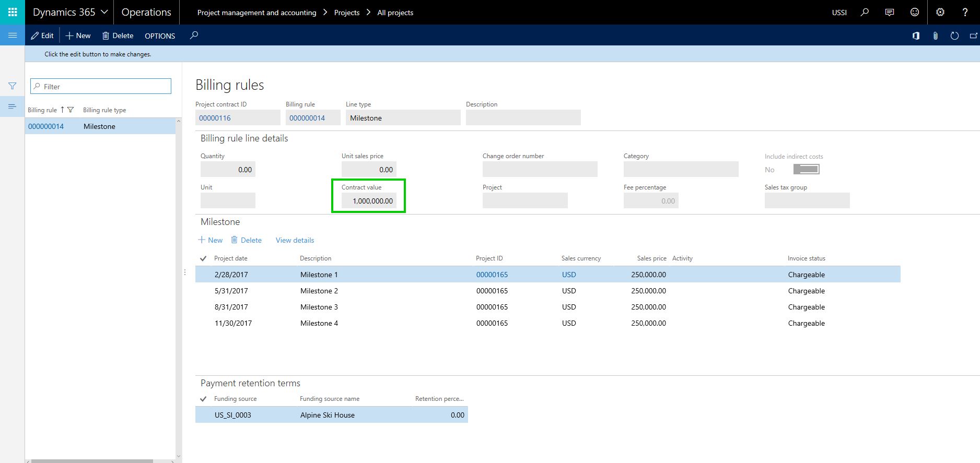Open the Projects breadcrumb
Screen dimensions: 980x463
coord(347,13)
